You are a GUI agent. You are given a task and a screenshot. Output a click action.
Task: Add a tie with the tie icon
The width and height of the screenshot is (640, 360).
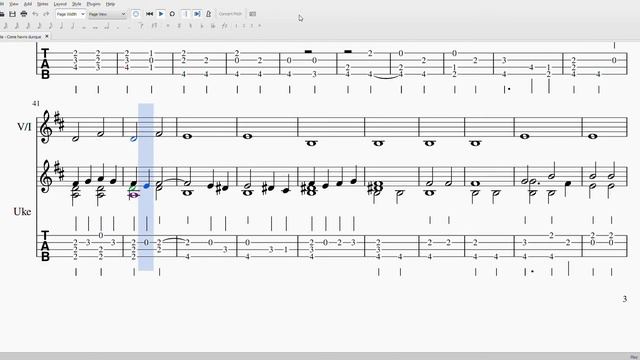point(141,26)
